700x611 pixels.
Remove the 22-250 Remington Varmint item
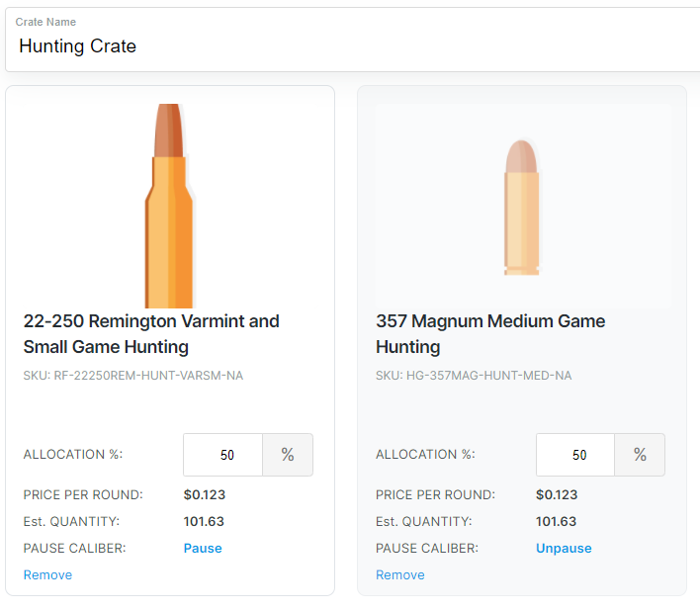point(47,574)
